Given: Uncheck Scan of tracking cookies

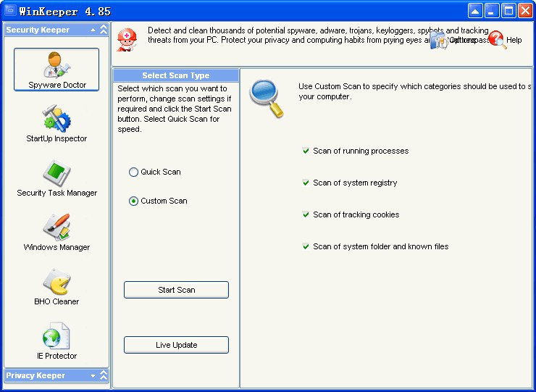Looking at the screenshot, I should click(306, 214).
